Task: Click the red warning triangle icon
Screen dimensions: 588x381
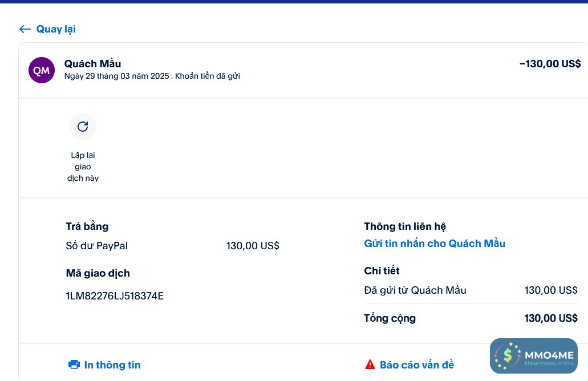Action: coord(370,364)
